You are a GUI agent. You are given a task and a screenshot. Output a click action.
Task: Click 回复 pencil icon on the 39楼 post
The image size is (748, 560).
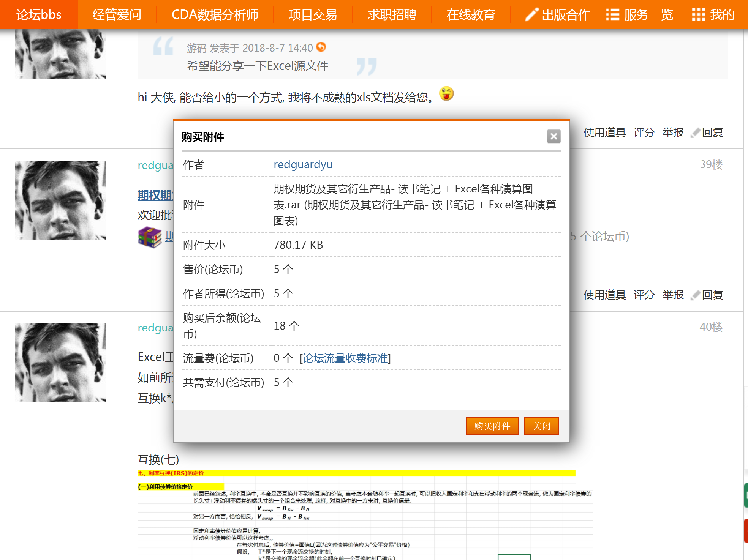[695, 295]
